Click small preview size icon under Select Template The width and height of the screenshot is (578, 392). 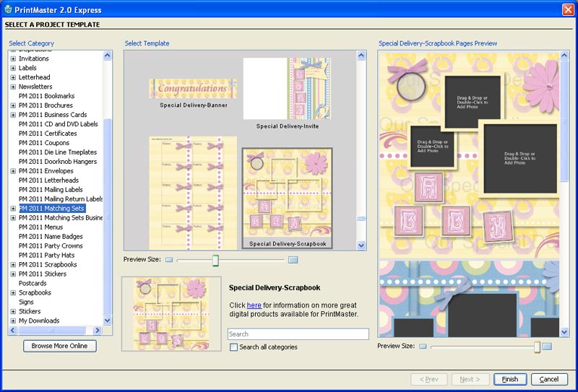point(169,260)
